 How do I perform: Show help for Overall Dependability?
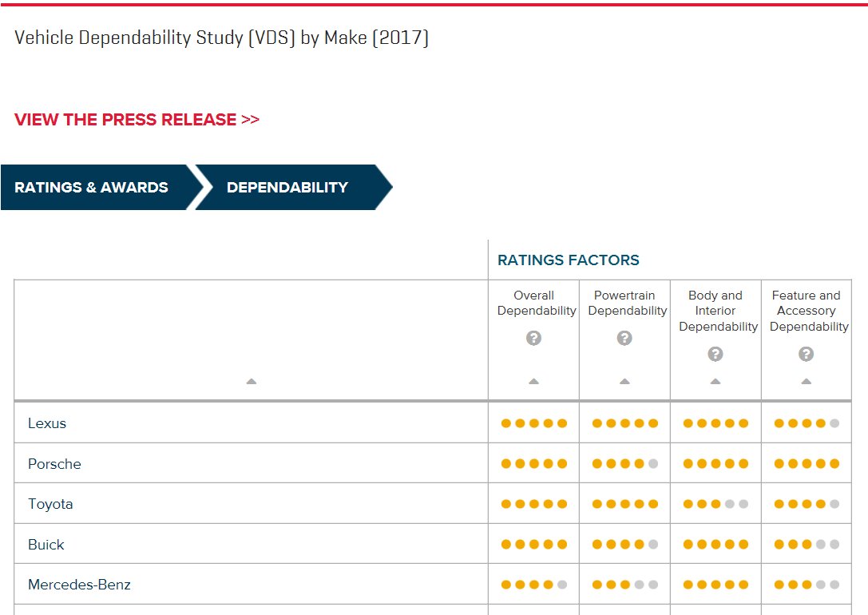(x=533, y=338)
